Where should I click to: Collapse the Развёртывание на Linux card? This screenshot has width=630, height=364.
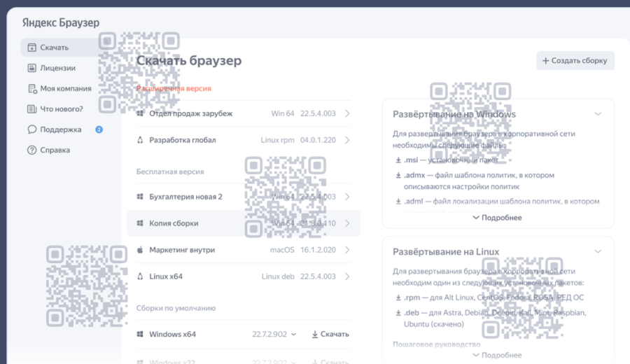(x=598, y=251)
